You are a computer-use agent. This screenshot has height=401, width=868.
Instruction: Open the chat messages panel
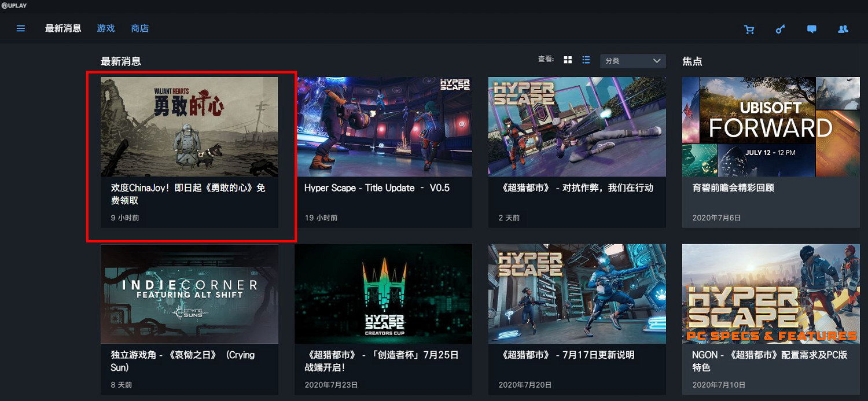pyautogui.click(x=811, y=29)
